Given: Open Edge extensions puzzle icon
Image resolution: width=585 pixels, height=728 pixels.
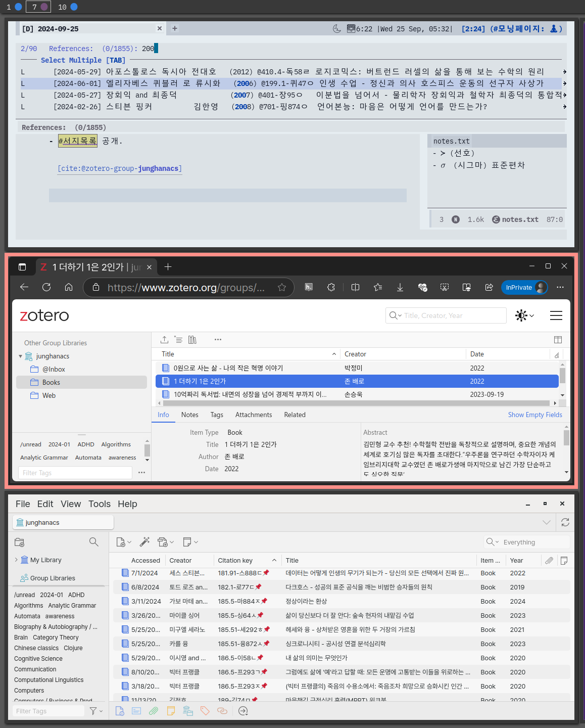Looking at the screenshot, I should [x=331, y=287].
